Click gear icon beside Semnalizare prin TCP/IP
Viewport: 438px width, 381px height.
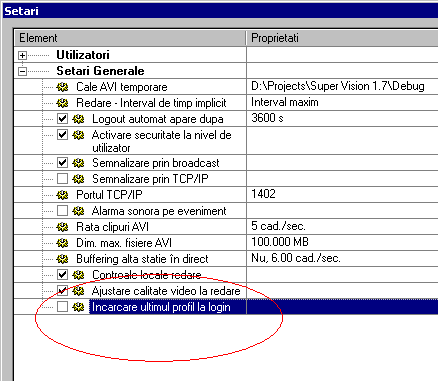click(x=78, y=179)
